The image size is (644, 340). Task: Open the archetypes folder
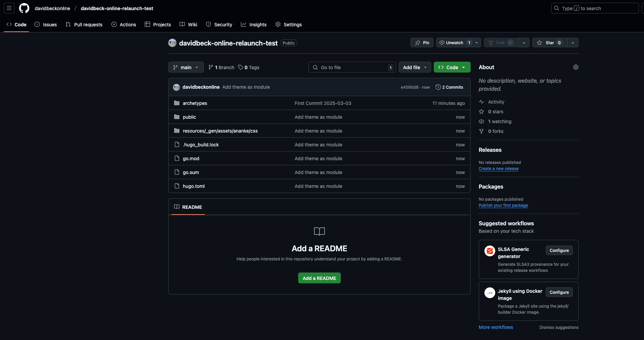pos(195,103)
